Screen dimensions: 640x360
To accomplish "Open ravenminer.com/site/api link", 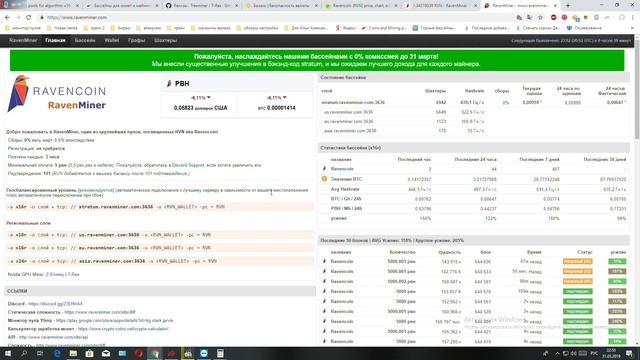I will pyautogui.click(x=53, y=337).
